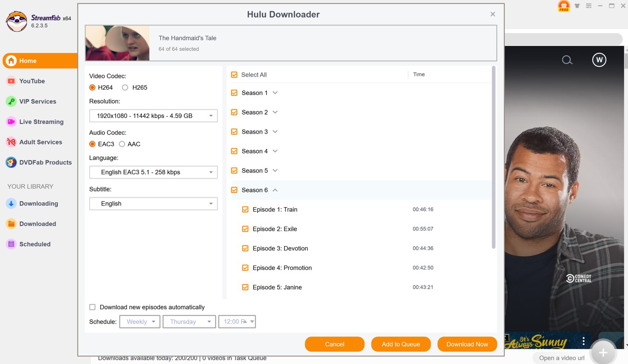Choose the AAC audio codec
Viewport: 628px width, 364px height.
pyautogui.click(x=122, y=144)
